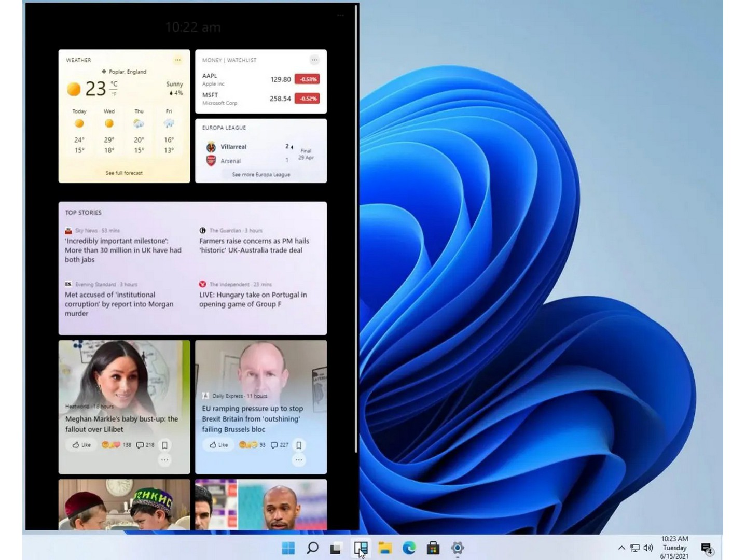
Task: Launch Microsoft Edge from taskbar
Action: tap(409, 548)
